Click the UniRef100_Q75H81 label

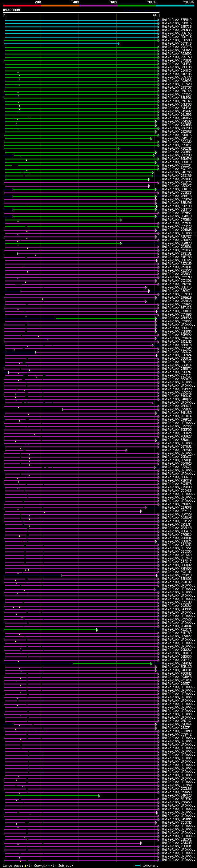[177, 60]
